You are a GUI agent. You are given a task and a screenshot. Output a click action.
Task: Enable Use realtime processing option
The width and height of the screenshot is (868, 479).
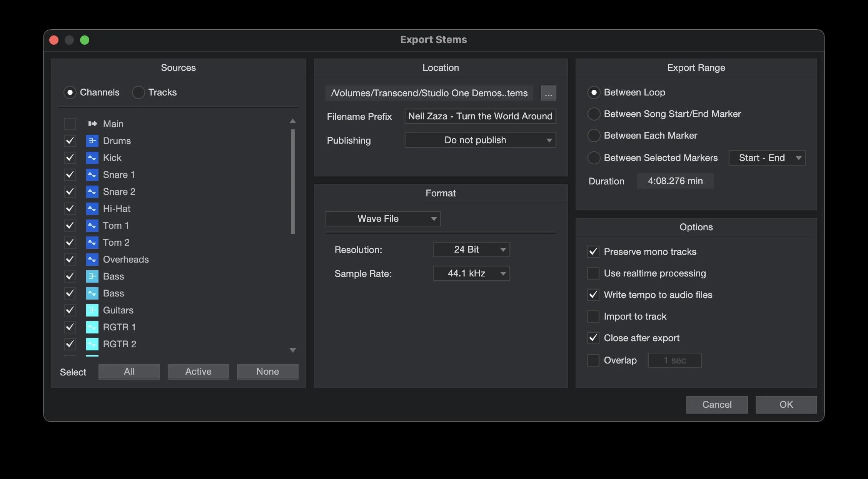coord(593,273)
